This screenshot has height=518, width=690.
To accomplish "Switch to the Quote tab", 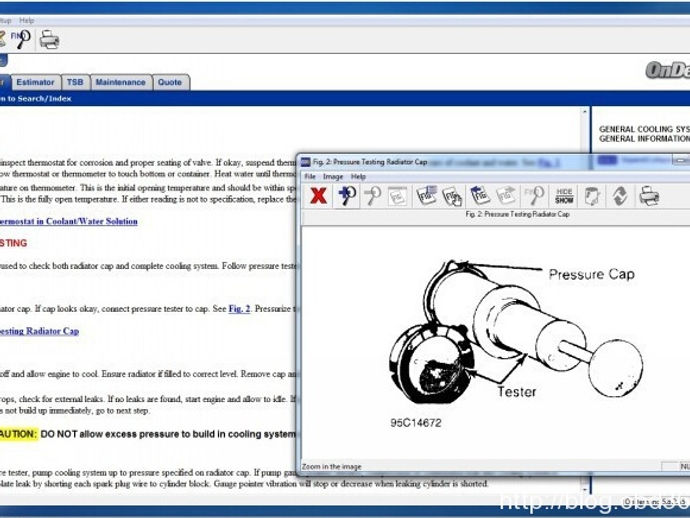I will pyautogui.click(x=170, y=82).
